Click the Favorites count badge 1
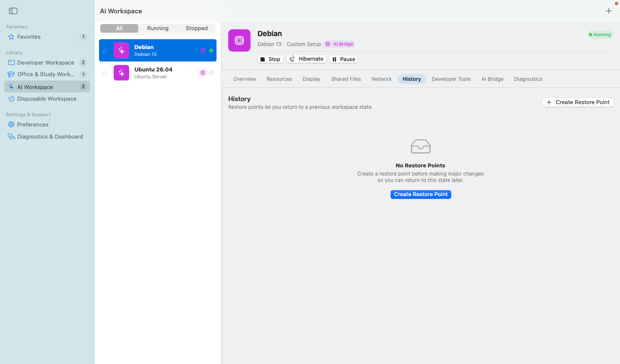 84,37
